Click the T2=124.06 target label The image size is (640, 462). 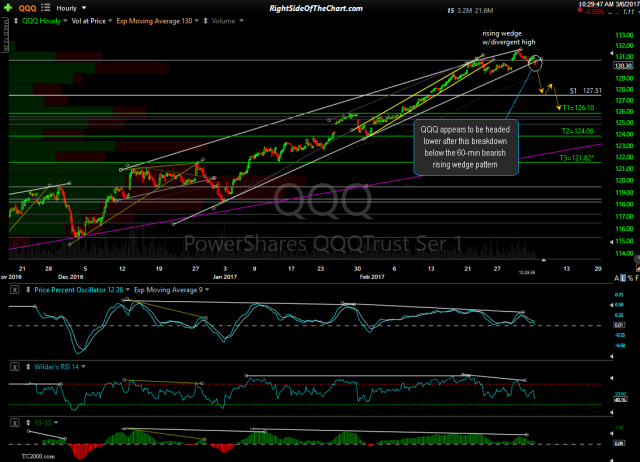coord(578,131)
